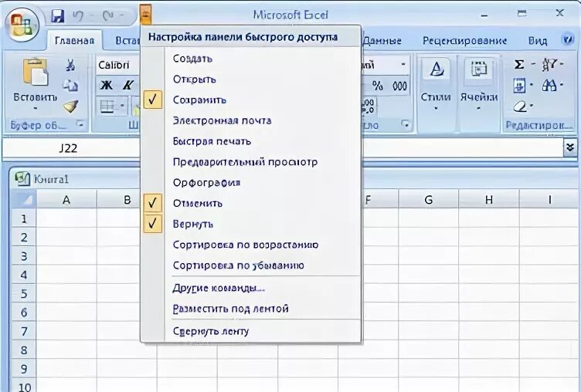This screenshot has width=581, height=392.
Task: Click cell G3 in the sheet
Action: (428, 255)
